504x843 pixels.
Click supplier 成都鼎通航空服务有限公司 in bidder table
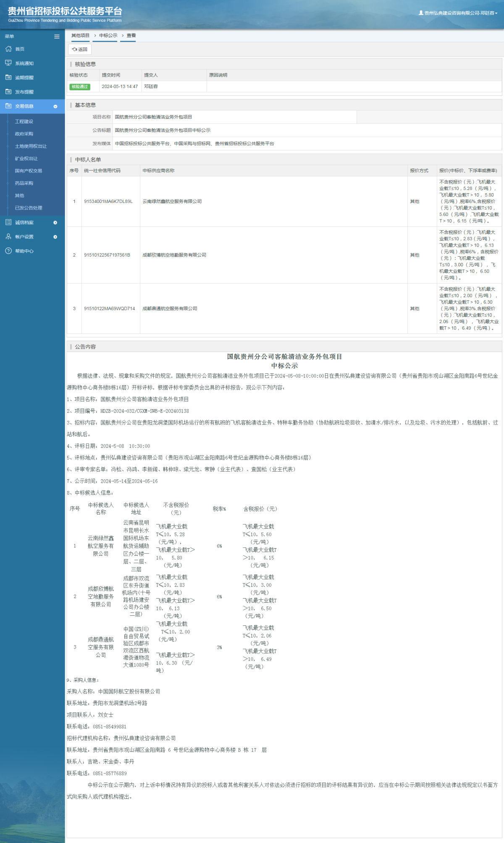click(170, 309)
